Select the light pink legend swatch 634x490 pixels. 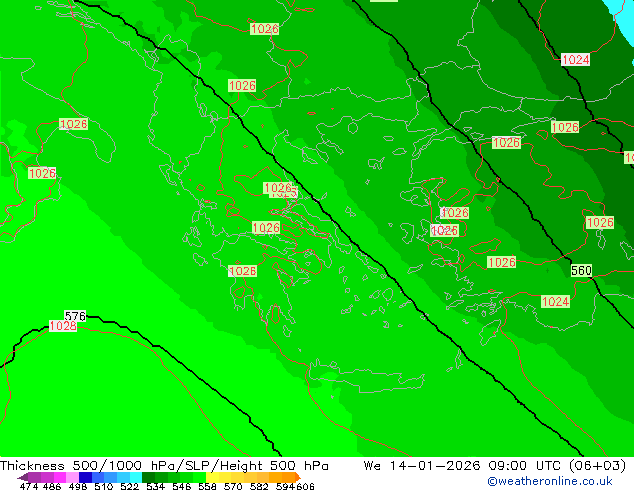click(73, 477)
